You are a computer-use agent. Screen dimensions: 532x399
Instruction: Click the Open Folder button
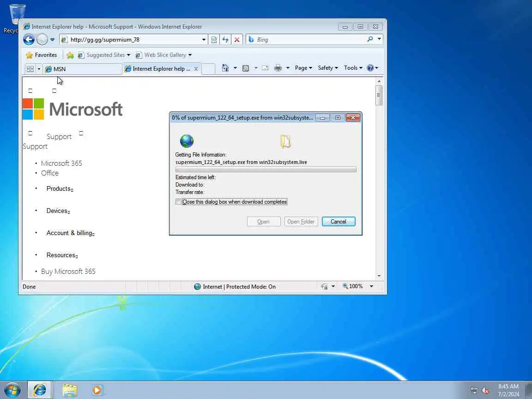click(301, 222)
